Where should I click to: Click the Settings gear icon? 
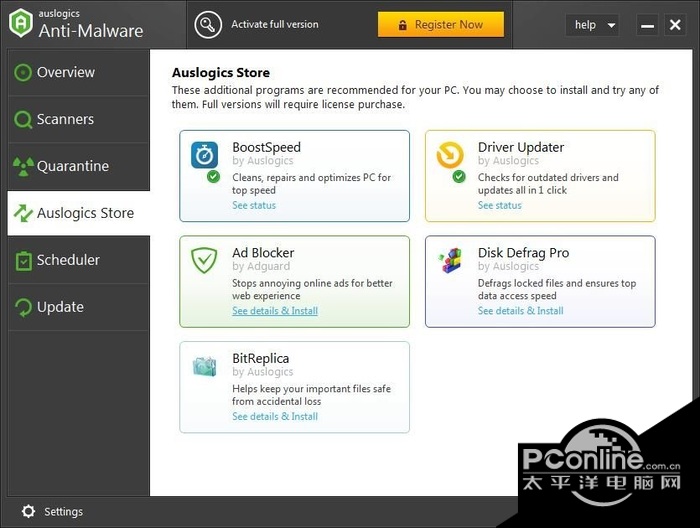tap(28, 511)
